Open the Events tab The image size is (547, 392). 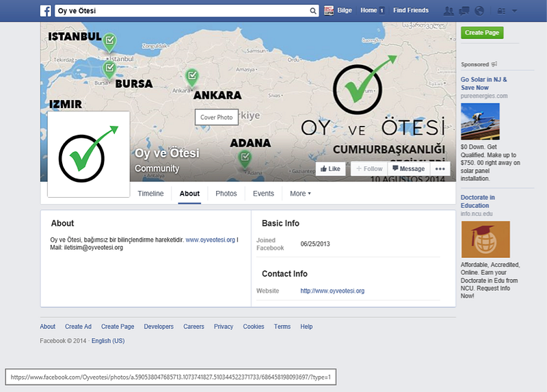pyautogui.click(x=263, y=194)
